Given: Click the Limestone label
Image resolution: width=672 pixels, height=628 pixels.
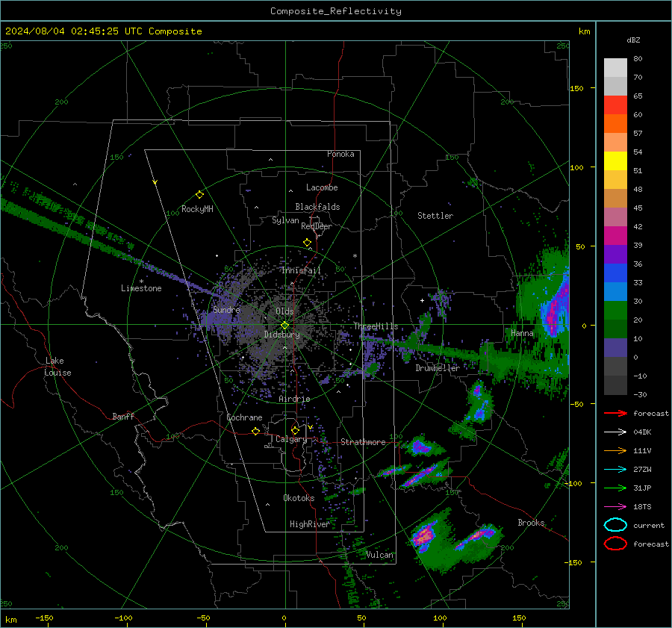Looking at the screenshot, I should (x=141, y=288).
